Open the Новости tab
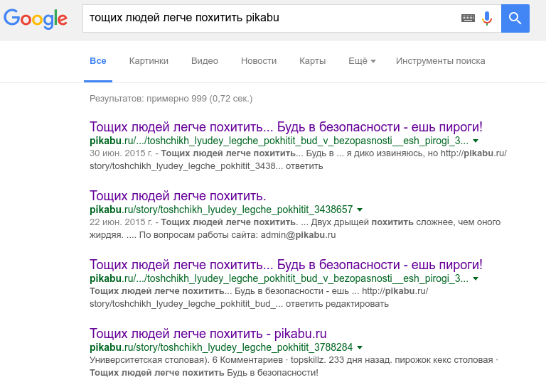The image size is (546, 392). coord(259,61)
